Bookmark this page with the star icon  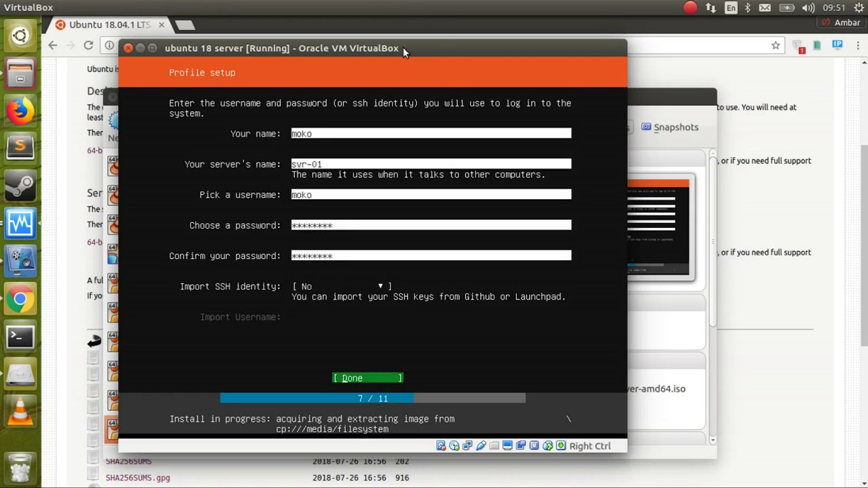[776, 45]
